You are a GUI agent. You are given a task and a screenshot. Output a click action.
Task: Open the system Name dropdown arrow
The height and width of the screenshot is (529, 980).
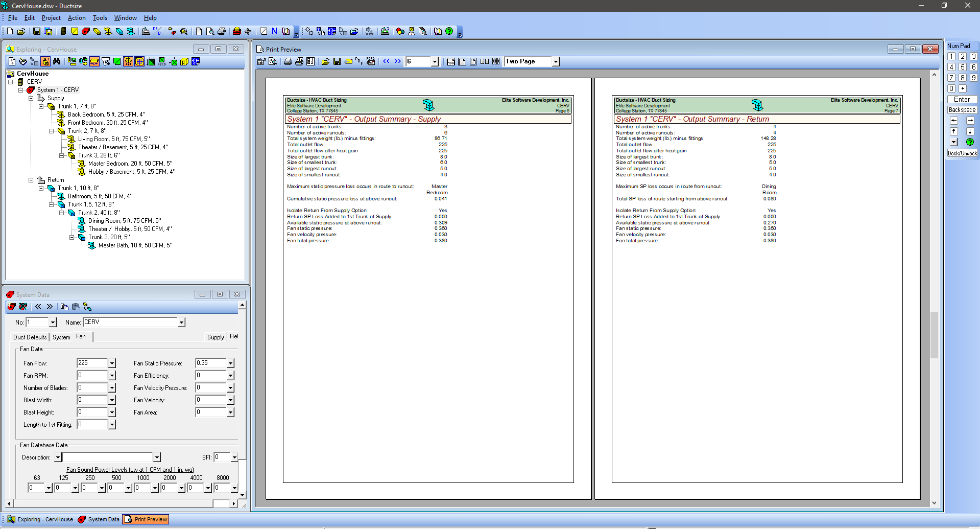coord(181,323)
